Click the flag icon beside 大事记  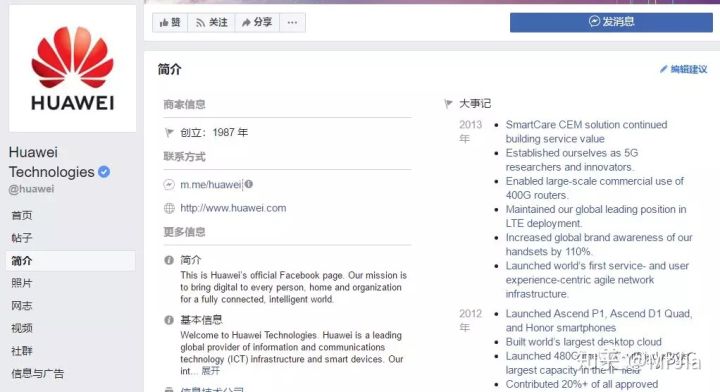click(x=449, y=104)
